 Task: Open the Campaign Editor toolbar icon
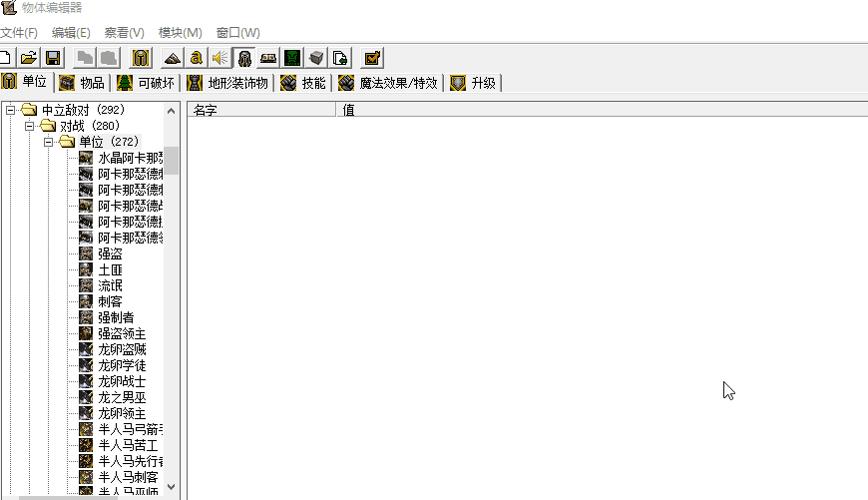[x=268, y=58]
